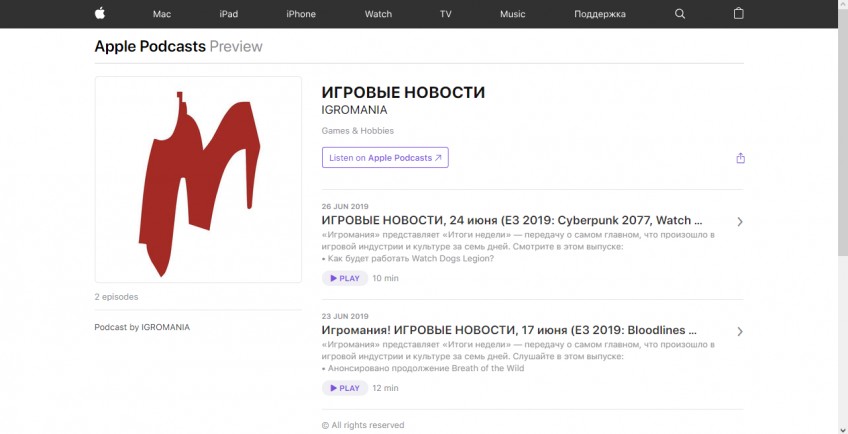Play the 24 июня episode

345,278
